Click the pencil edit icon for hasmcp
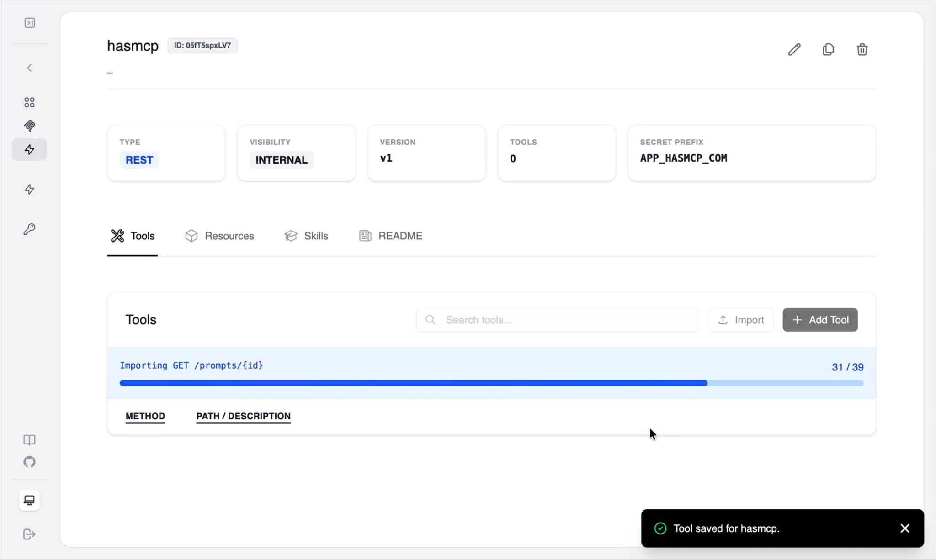The image size is (936, 560). pos(794,49)
